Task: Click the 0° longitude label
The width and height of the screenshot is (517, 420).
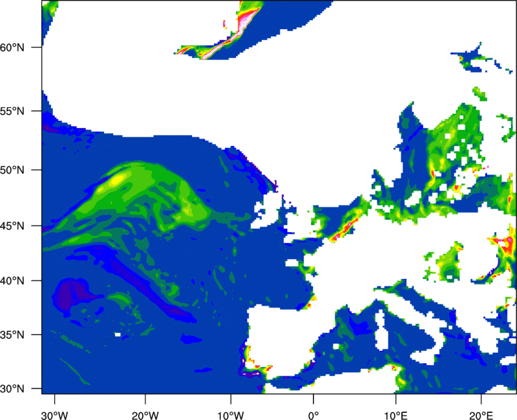Action: [313, 415]
